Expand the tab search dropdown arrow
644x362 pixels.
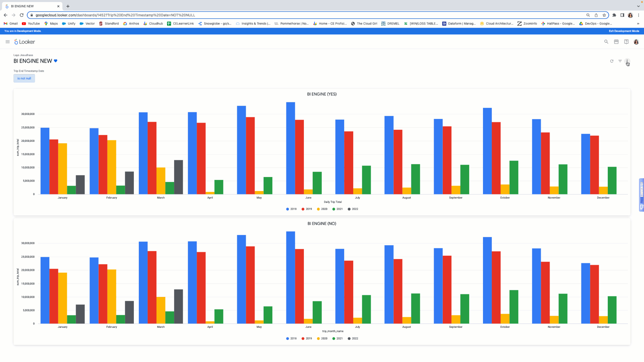click(638, 6)
